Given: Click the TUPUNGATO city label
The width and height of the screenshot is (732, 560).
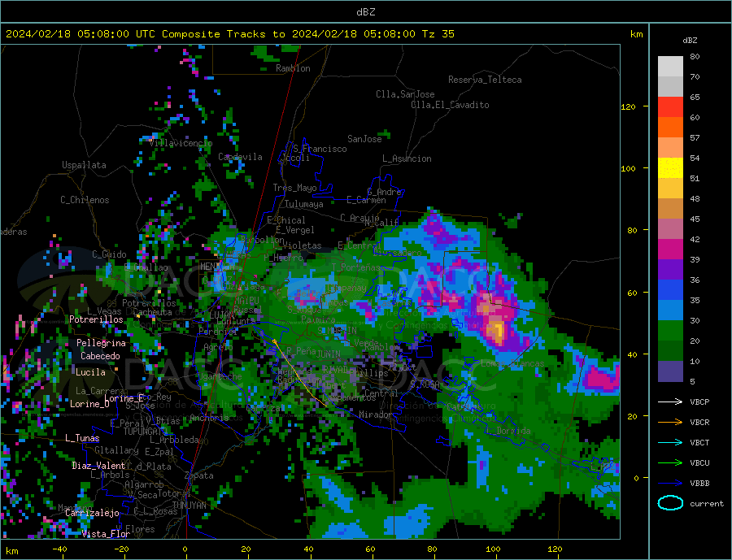Looking at the screenshot, I should click(145, 432).
